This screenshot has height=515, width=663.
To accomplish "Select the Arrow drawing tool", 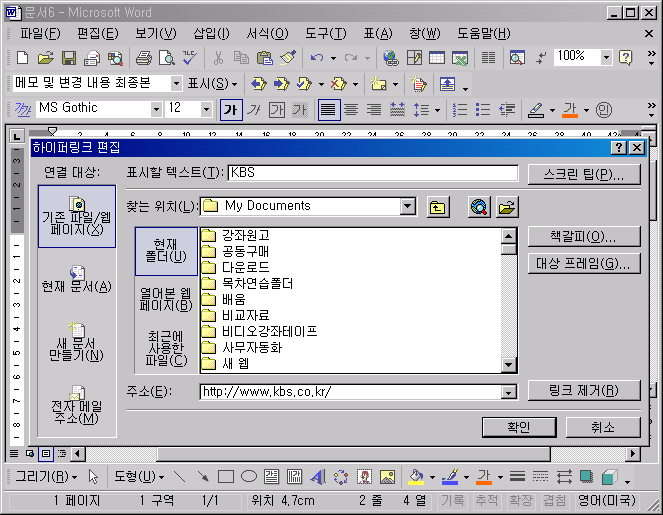I will (x=203, y=477).
